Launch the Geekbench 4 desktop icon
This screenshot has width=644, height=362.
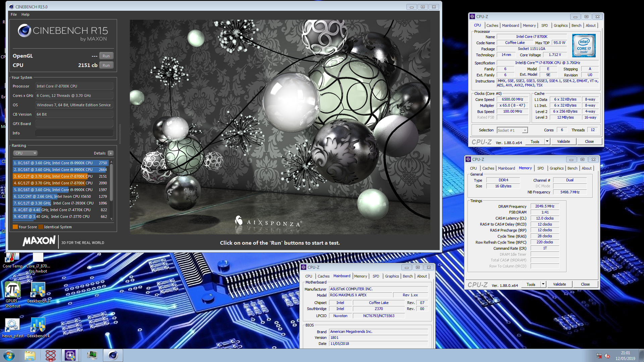pos(38,328)
